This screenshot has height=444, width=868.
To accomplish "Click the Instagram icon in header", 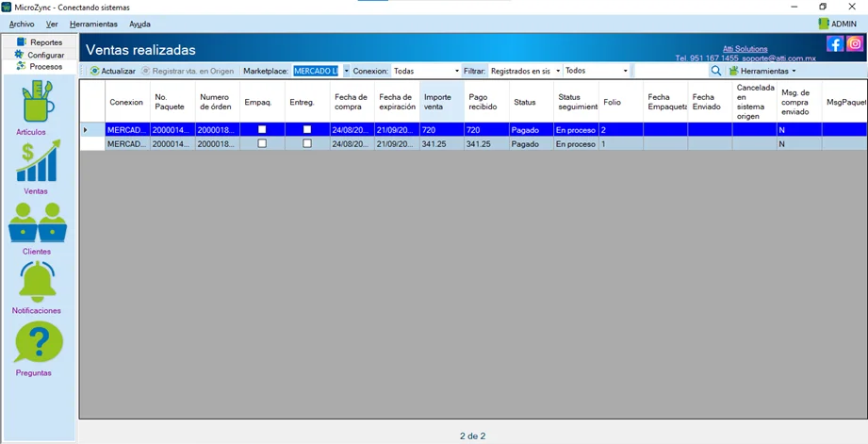I will [x=855, y=43].
